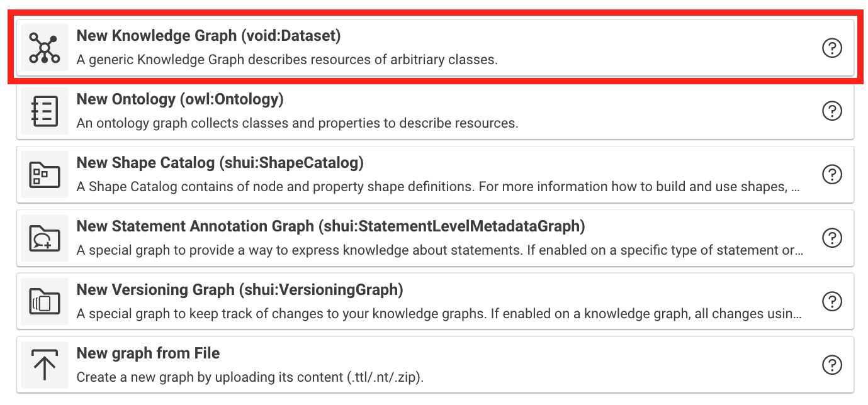This screenshot has height=405, width=868.
Task: Choose New Ontology (owl:Ontology) title
Action: [180, 99]
